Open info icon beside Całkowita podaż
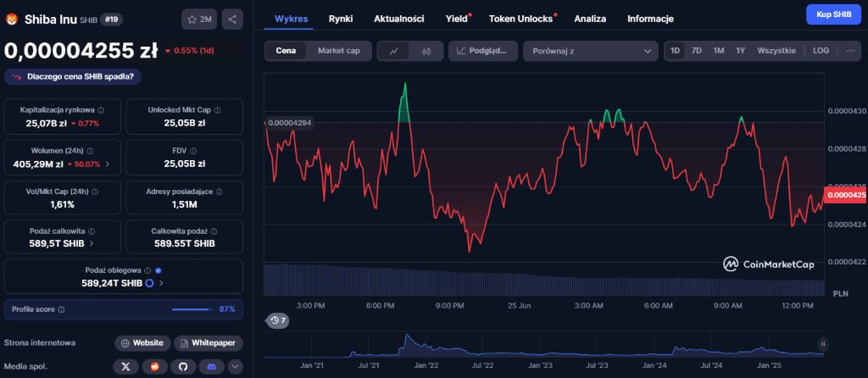 (x=214, y=231)
